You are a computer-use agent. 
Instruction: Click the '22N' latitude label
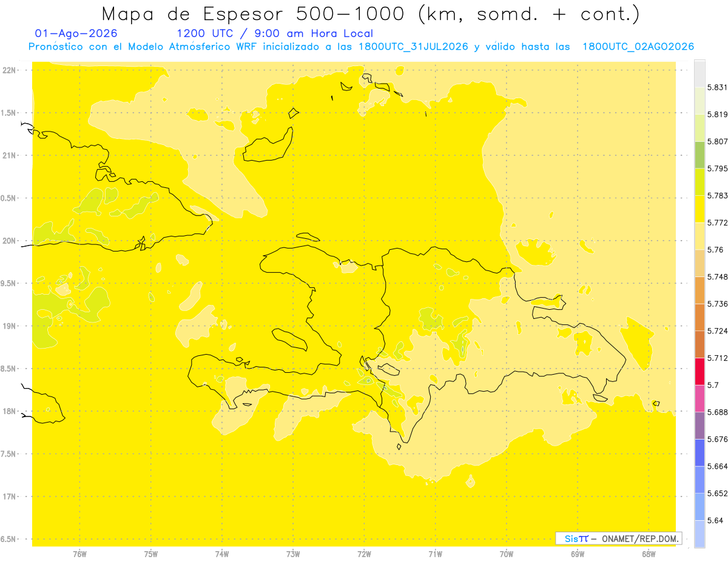tap(10, 70)
